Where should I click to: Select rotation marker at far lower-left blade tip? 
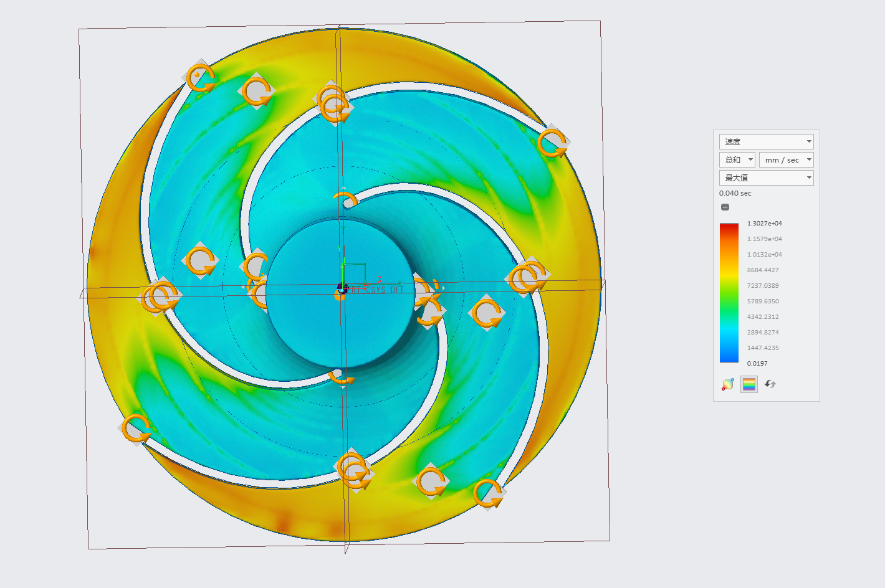click(135, 429)
